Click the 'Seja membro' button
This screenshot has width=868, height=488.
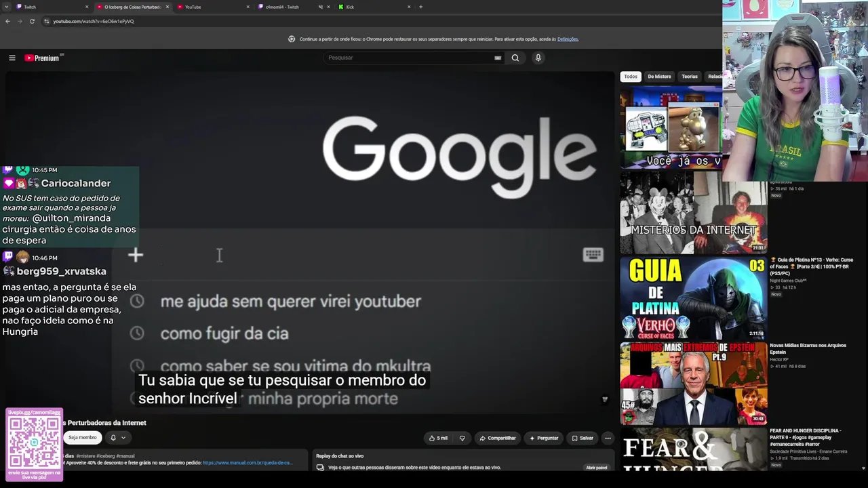click(83, 438)
